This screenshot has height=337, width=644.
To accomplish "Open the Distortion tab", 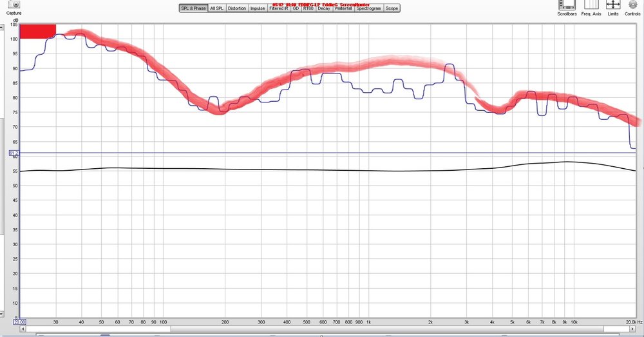I will coord(237,8).
